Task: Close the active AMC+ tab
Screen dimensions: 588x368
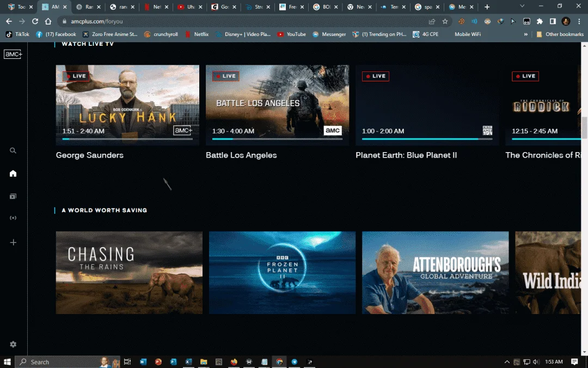Action: tap(64, 7)
